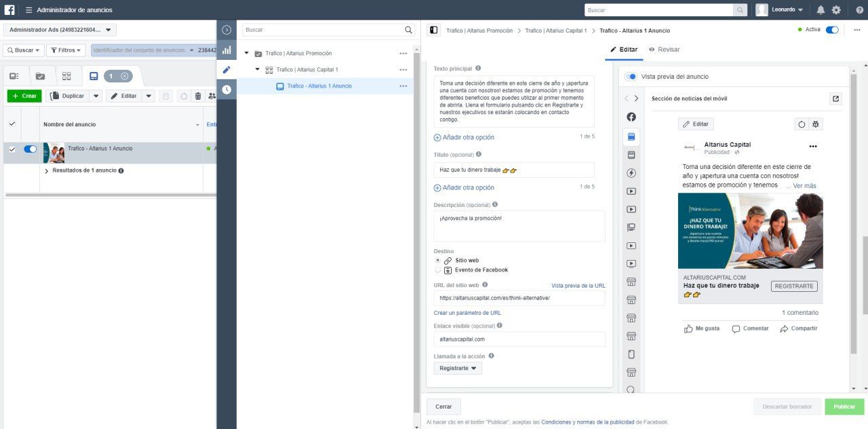Go to the next placement preview arrow
This screenshot has height=429, width=868.
click(636, 98)
